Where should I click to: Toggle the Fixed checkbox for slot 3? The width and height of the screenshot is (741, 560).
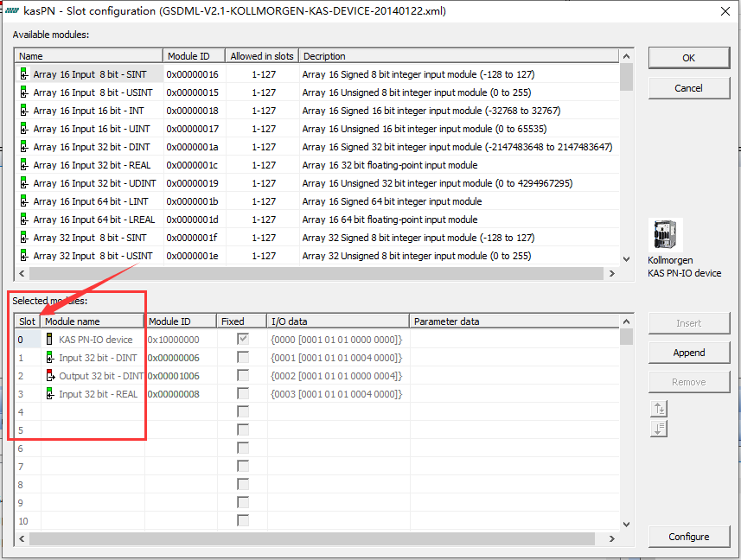click(x=243, y=394)
